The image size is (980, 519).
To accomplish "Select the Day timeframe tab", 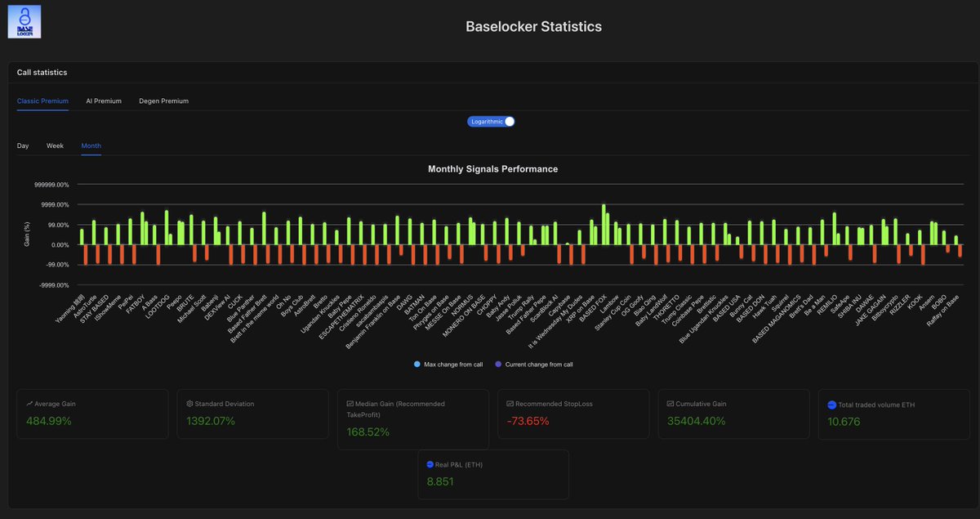I will coord(23,145).
